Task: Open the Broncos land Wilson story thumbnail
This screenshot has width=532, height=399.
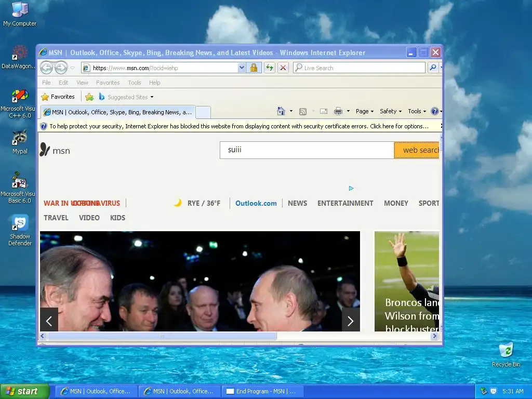Action: pos(407,281)
